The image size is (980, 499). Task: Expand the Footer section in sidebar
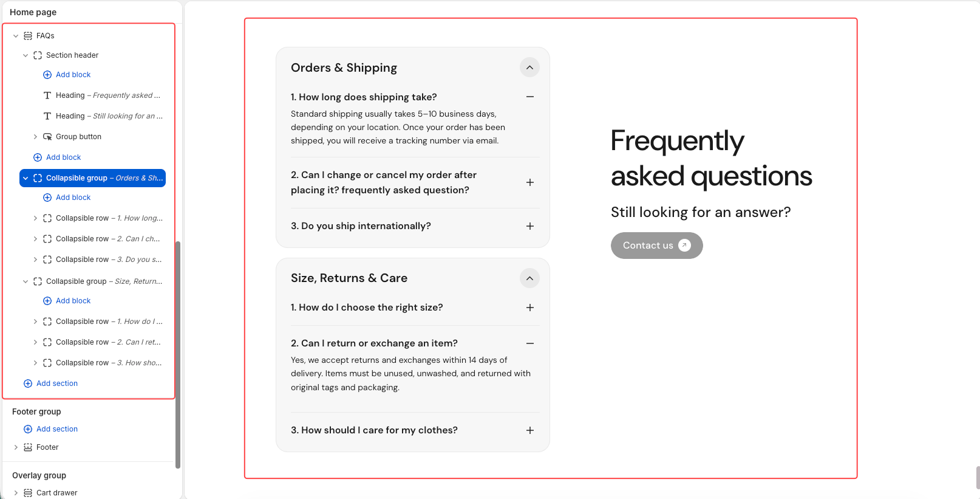point(16,447)
